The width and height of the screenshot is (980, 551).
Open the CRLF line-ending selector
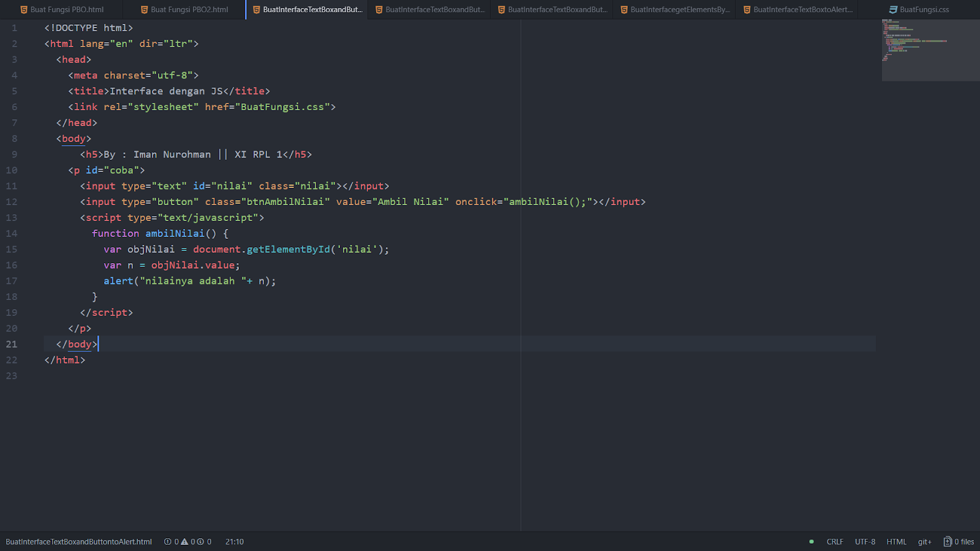point(835,541)
